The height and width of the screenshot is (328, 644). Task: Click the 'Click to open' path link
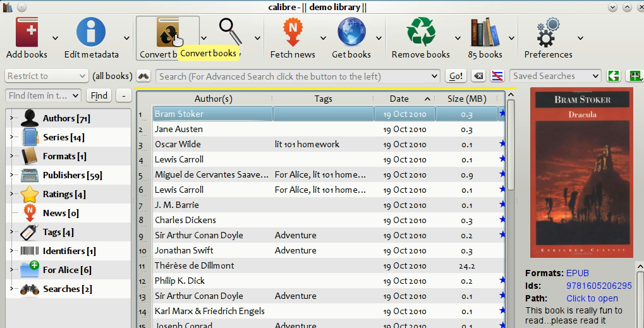[x=592, y=298]
